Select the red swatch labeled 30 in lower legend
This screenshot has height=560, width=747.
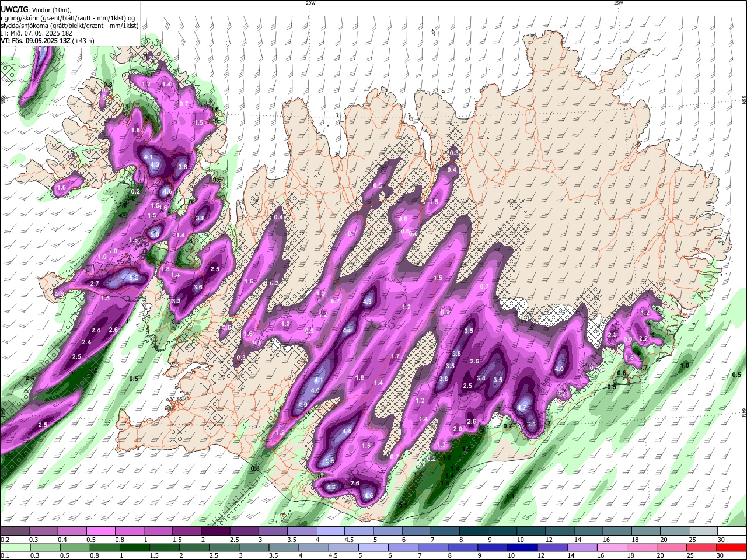point(732,547)
